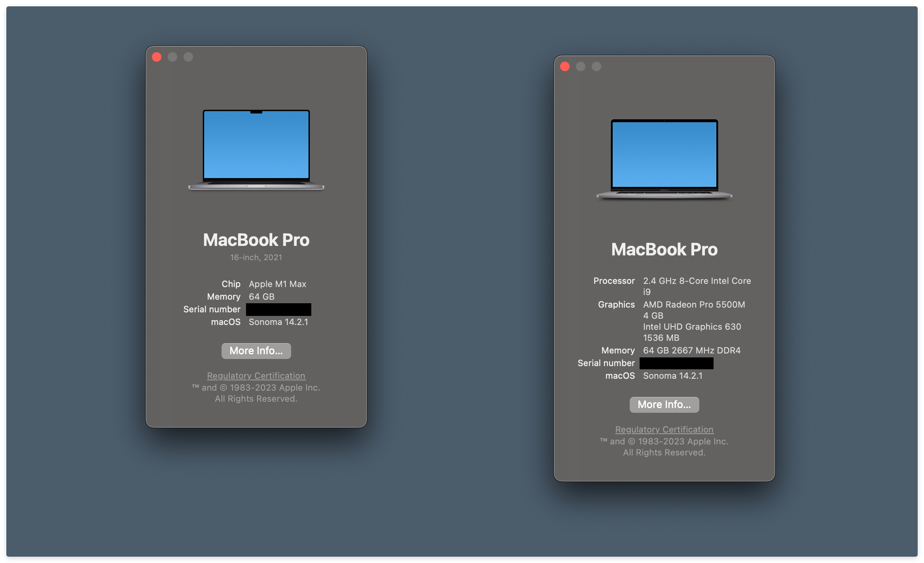Open Regulatory Certification in the right window

(664, 429)
